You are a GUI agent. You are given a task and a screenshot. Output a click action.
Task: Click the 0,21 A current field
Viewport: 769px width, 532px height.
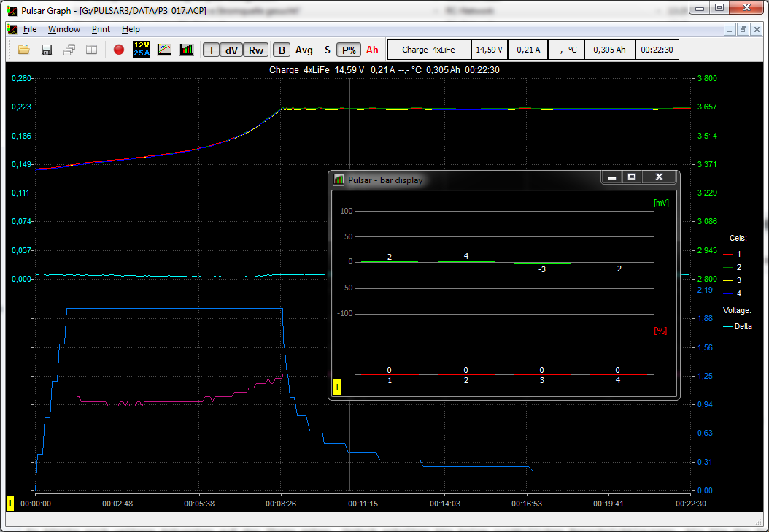point(528,50)
